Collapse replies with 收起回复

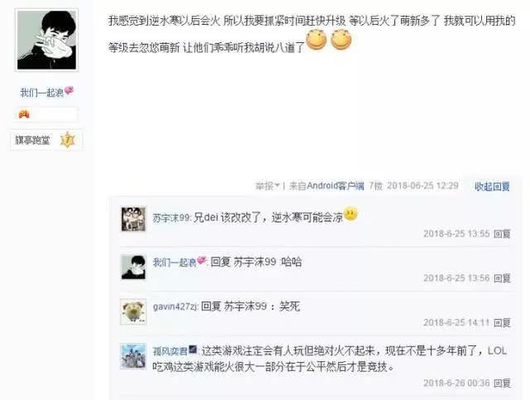coord(492,186)
